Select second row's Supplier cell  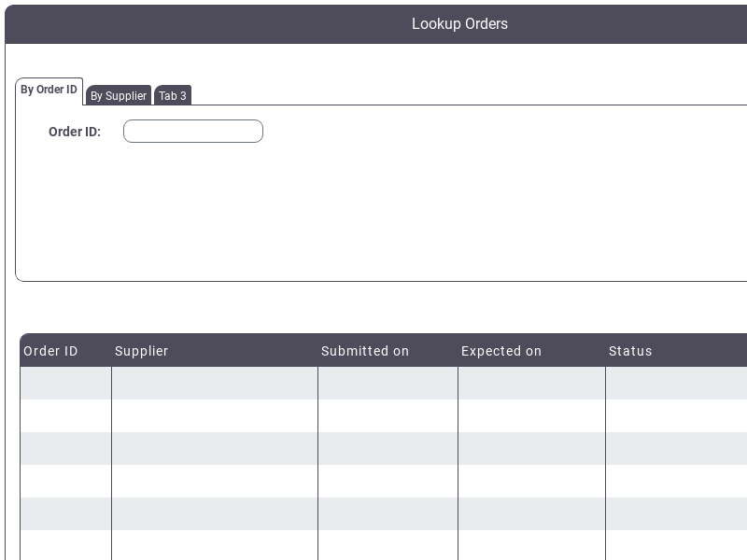pos(215,415)
